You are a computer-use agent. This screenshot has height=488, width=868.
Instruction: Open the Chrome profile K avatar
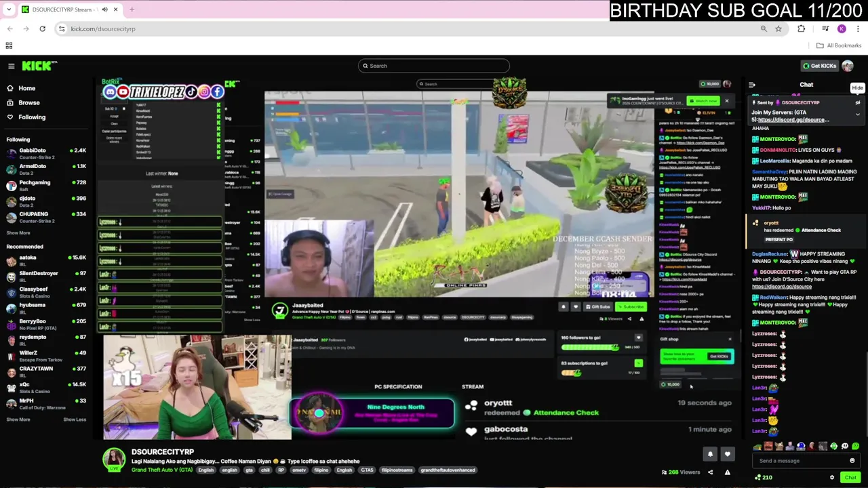pyautogui.click(x=842, y=28)
